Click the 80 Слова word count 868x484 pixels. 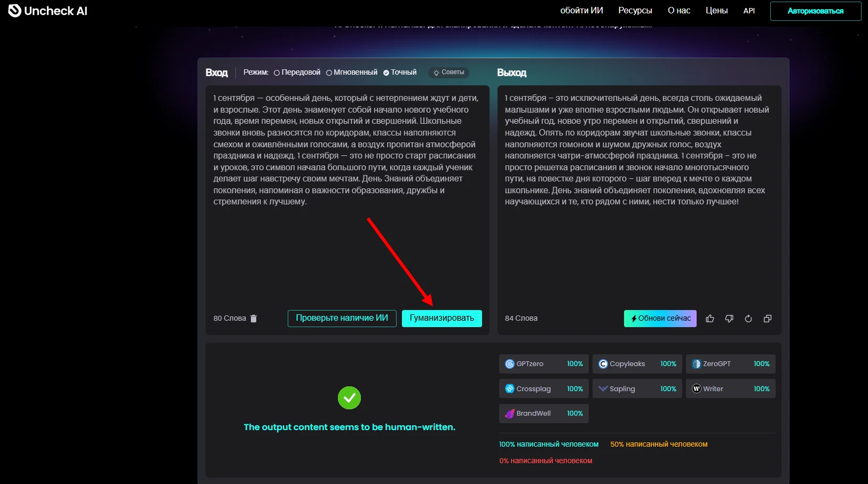230,319
